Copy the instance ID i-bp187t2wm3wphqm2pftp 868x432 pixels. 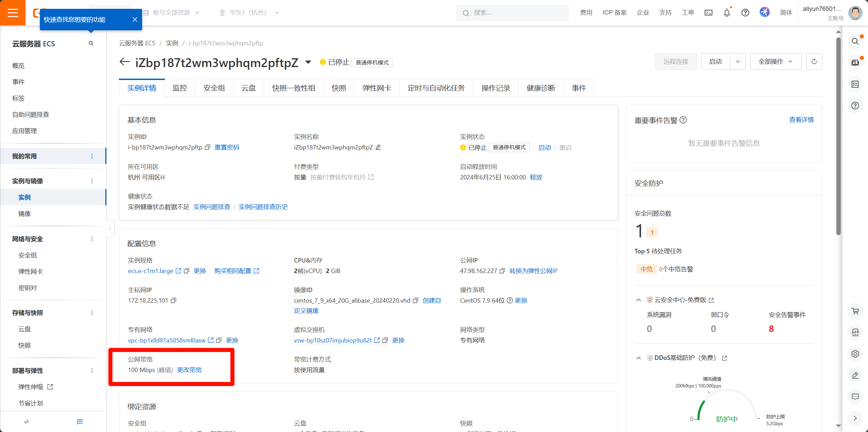pos(207,147)
